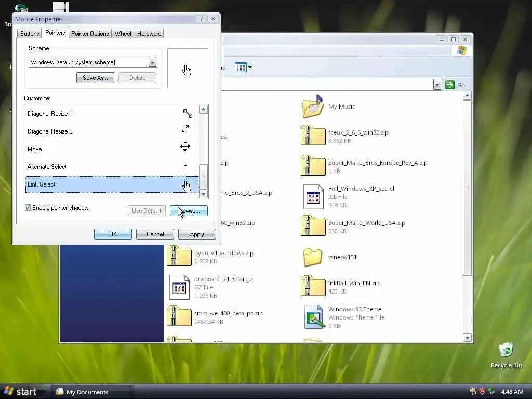This screenshot has height=399, width=532.
Task: Select the dosbox_0_74_3_tar.gz file icon
Action: click(x=179, y=287)
